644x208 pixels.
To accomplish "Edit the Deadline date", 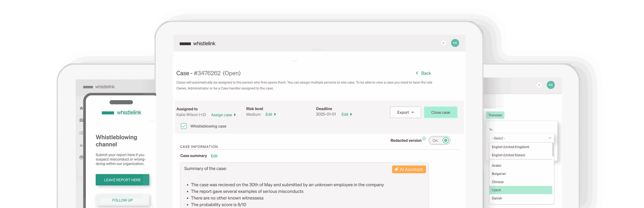I will pos(346,114).
